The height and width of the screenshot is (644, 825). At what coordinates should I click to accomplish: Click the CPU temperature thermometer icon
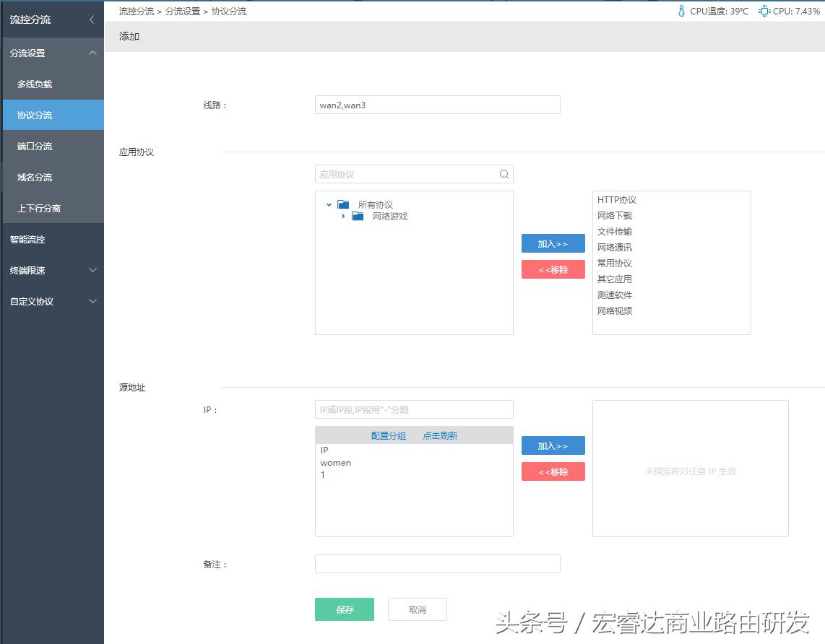coord(681,11)
